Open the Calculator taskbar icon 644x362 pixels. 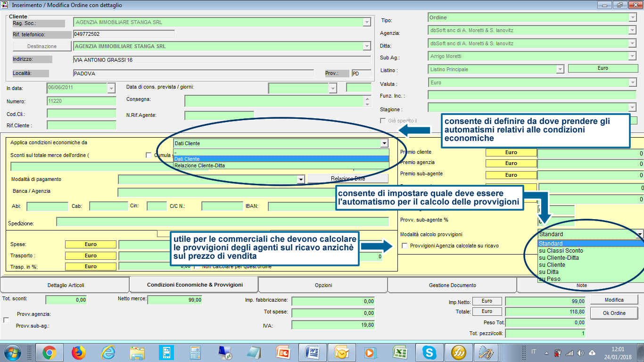tap(195, 352)
